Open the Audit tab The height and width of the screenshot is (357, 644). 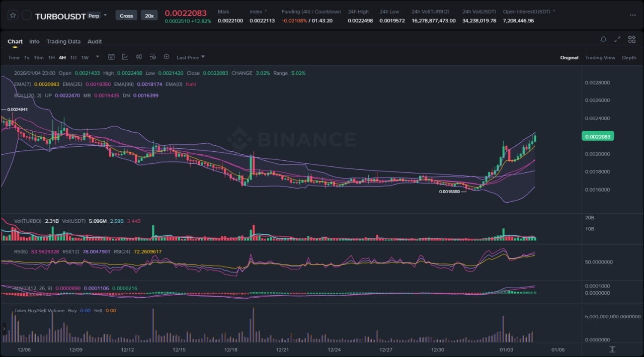coord(95,41)
